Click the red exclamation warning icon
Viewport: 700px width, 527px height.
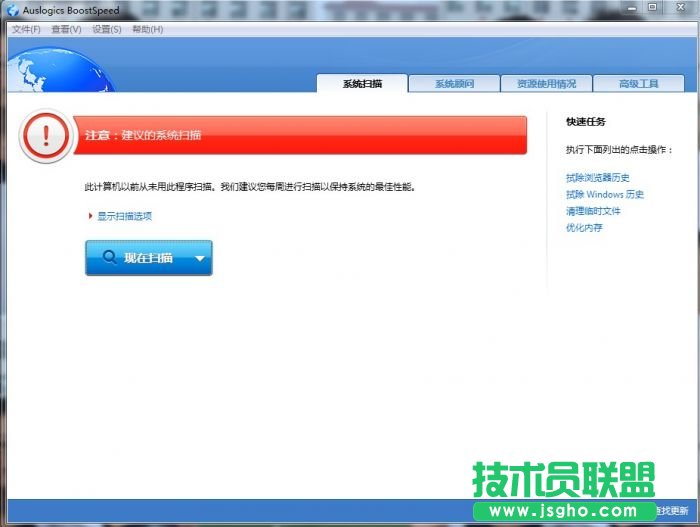[x=46, y=136]
